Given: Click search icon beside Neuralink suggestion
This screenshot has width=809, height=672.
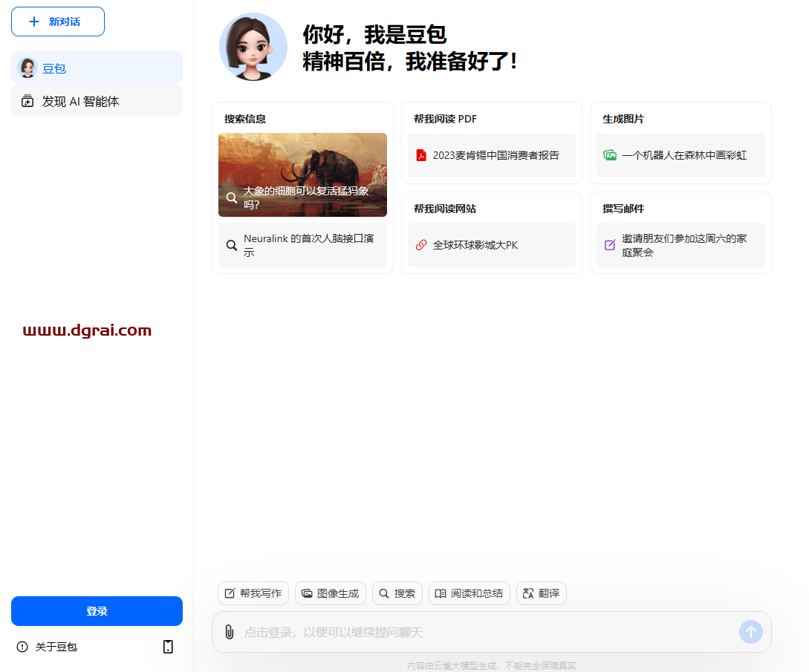Looking at the screenshot, I should tap(232, 245).
